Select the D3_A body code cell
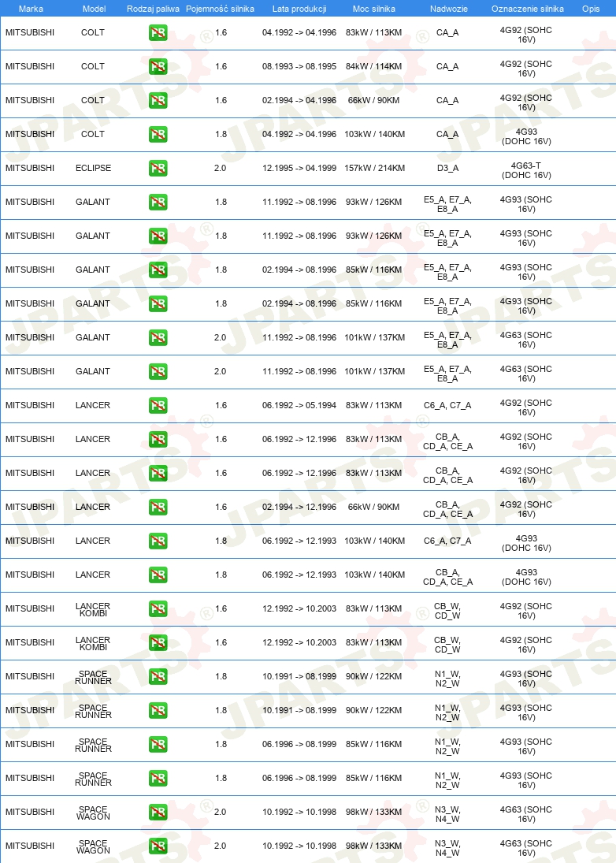This screenshot has width=616, height=863. point(447,168)
